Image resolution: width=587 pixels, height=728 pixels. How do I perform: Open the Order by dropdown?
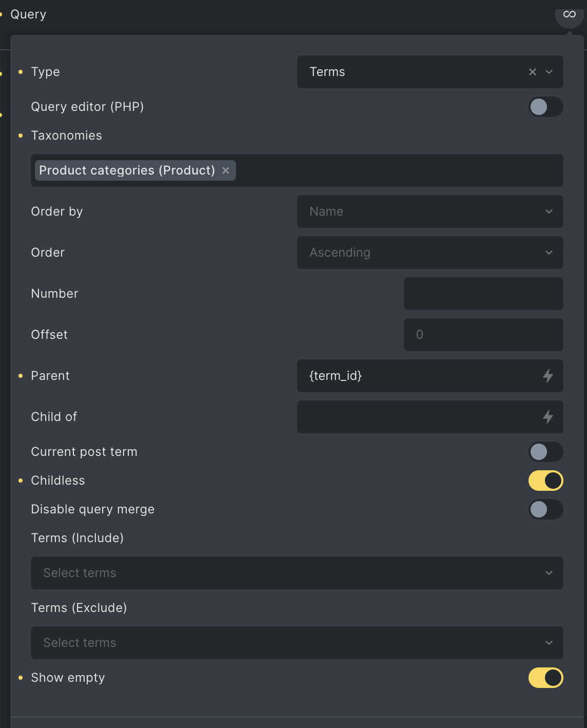coord(430,212)
